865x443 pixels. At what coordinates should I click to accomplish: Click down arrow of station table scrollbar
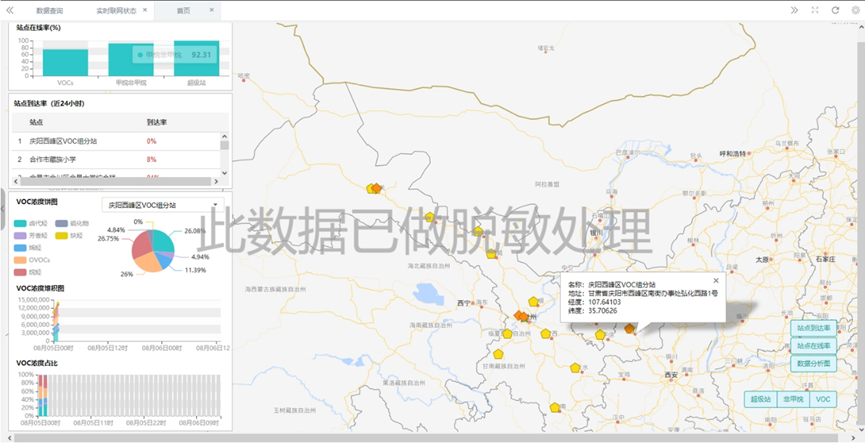[x=224, y=172]
